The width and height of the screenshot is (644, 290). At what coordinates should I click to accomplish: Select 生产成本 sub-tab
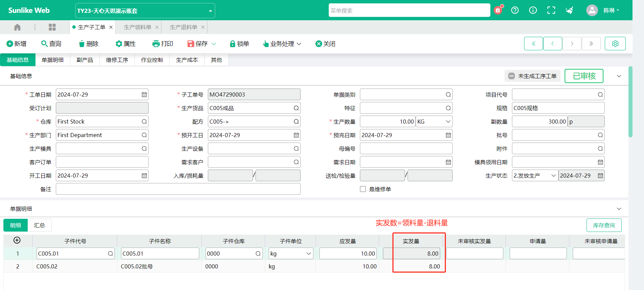(x=187, y=60)
